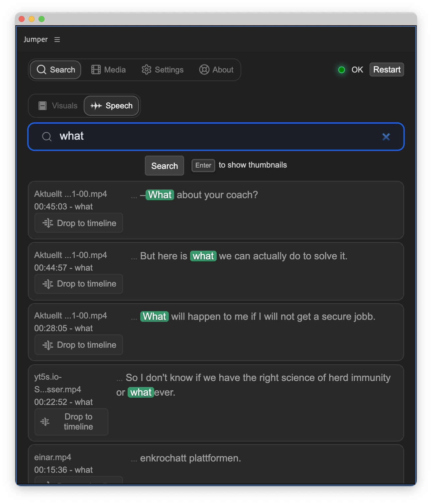
Task: Drop the 00:45:03 clip to timeline
Action: click(79, 223)
